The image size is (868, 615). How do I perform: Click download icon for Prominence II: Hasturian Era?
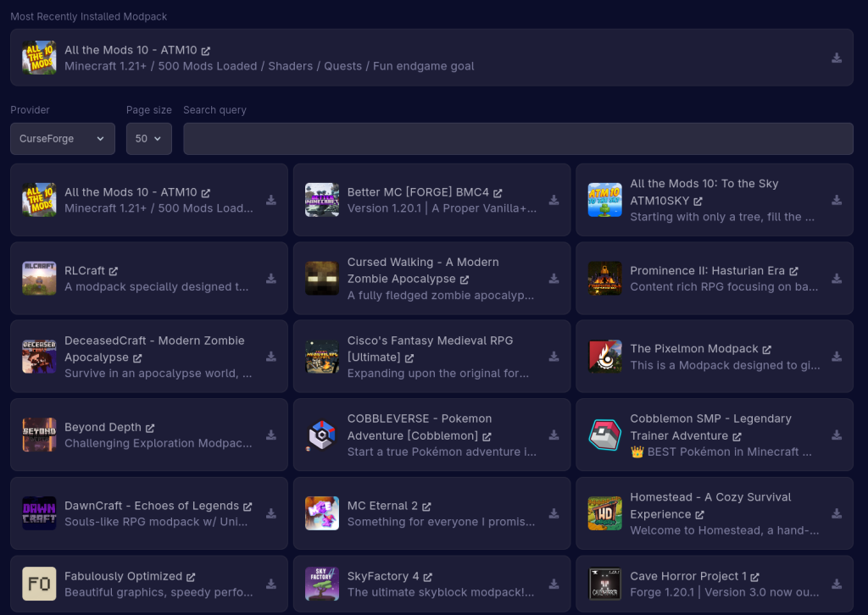pyautogui.click(x=836, y=279)
